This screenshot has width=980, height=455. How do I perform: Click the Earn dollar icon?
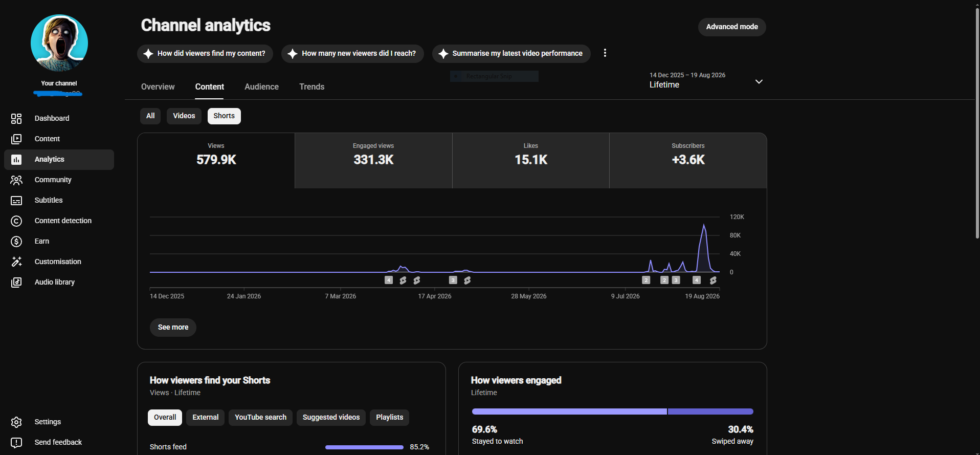16,242
